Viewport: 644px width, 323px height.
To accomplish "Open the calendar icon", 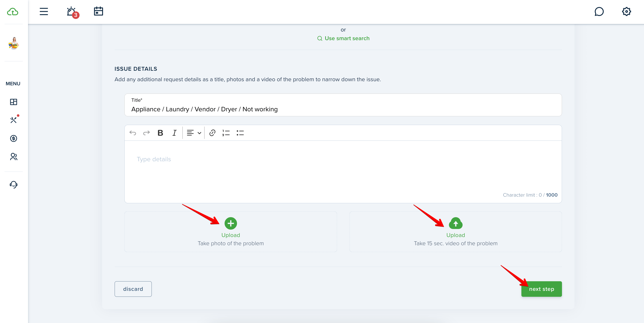I will (x=98, y=11).
